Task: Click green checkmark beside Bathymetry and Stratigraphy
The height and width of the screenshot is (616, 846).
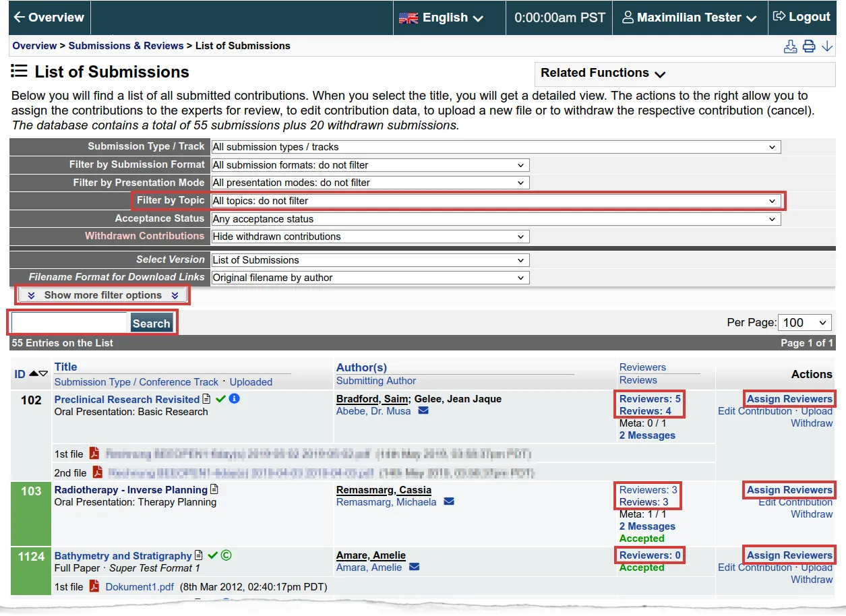Action: pos(213,555)
